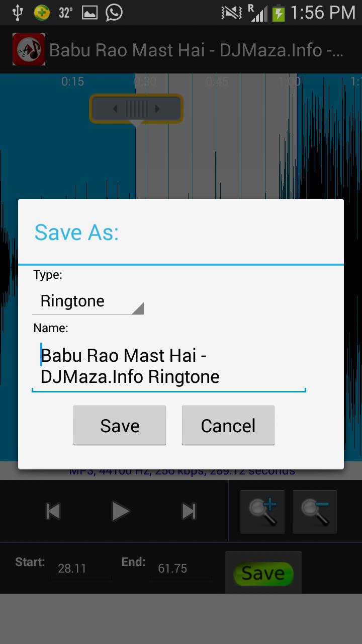Tap the zoom in magnifier icon
Image resolution: width=362 pixels, height=644 pixels.
pyautogui.click(x=262, y=512)
